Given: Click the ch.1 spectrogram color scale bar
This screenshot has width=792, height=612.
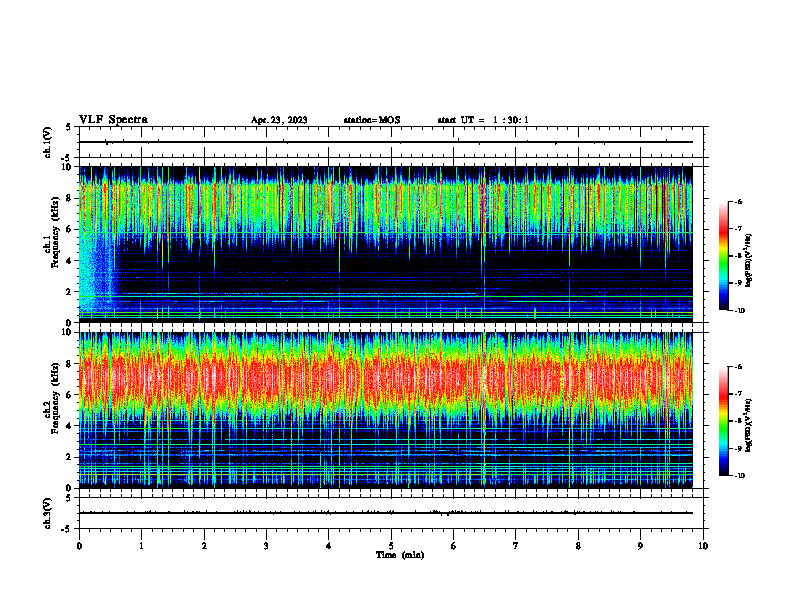Looking at the screenshot, I should point(724,256).
